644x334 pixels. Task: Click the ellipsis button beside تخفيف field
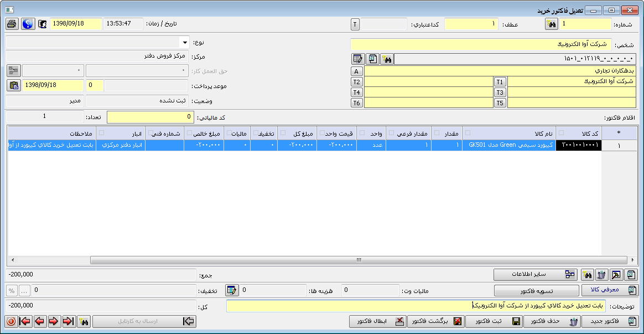pos(24,290)
